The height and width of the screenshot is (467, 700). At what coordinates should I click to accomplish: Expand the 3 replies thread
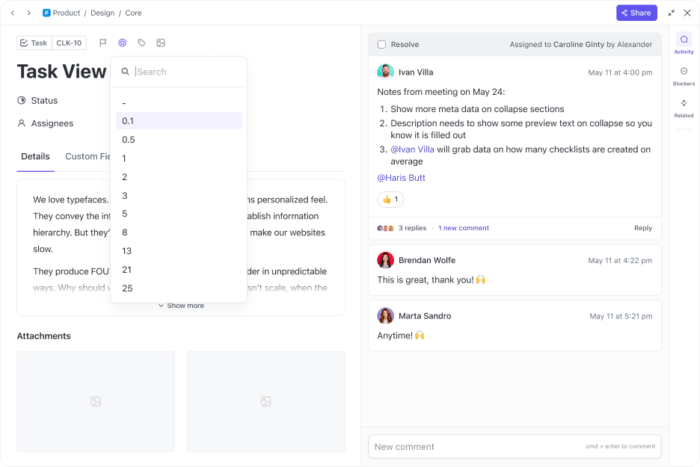412,228
